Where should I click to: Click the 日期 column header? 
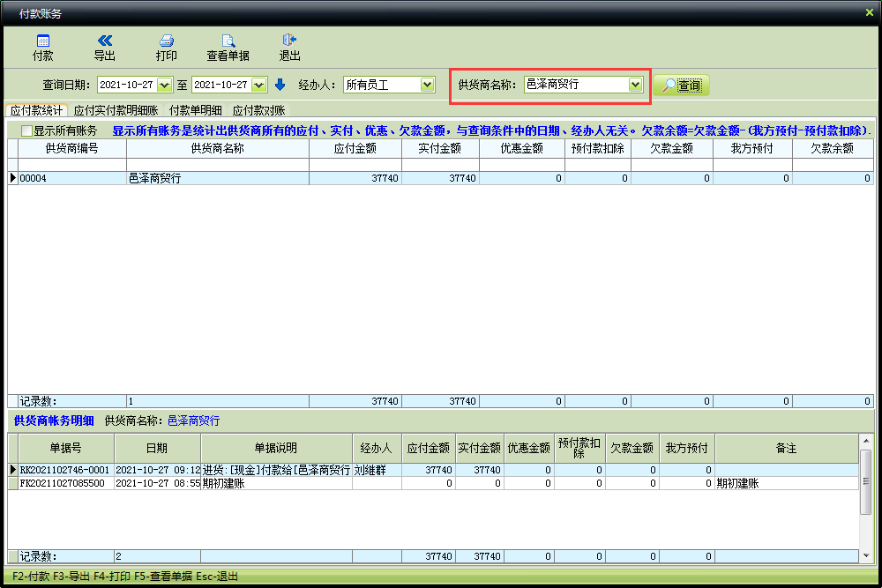coord(158,448)
